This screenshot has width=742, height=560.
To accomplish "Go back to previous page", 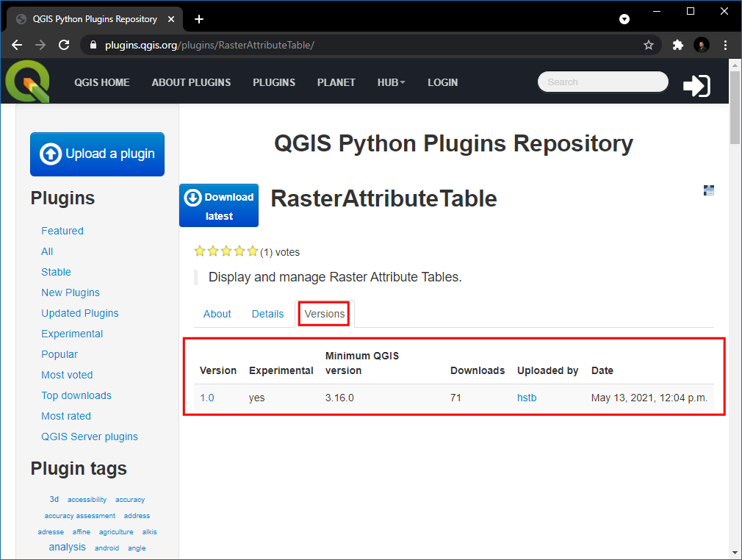I will pos(17,45).
